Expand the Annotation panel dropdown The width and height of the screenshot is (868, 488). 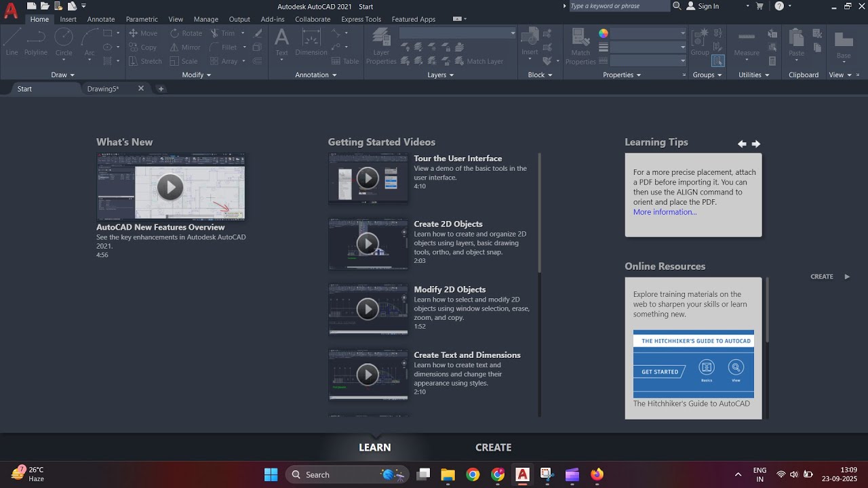(x=316, y=75)
